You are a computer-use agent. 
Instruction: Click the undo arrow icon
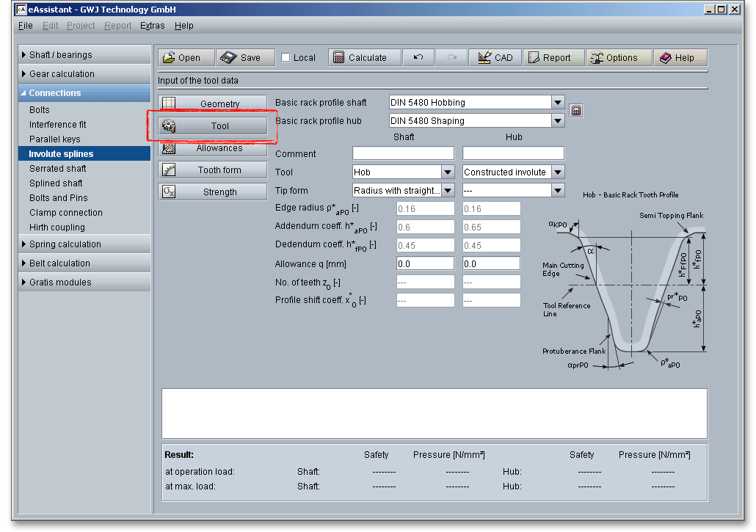418,58
